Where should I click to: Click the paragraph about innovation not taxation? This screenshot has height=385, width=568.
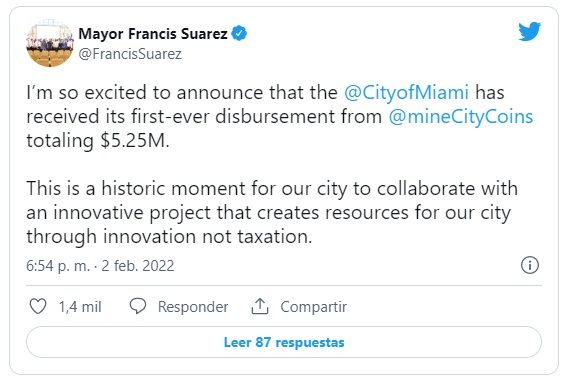(272, 212)
